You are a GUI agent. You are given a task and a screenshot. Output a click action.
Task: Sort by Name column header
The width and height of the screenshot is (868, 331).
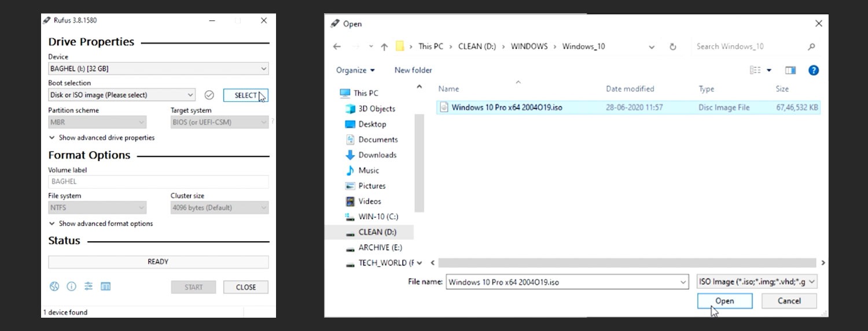[448, 89]
